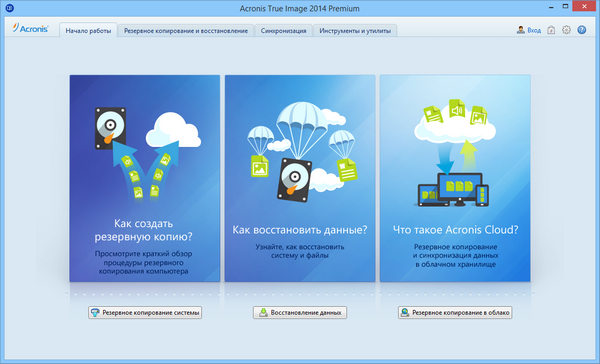Close the Acronis True Image window
The width and height of the screenshot is (600, 364).
point(584,7)
